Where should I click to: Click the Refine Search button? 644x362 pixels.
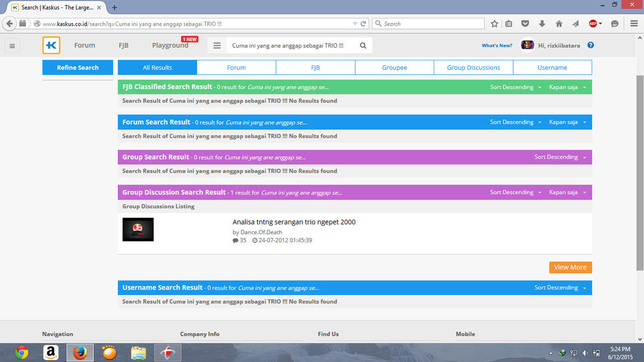77,67
